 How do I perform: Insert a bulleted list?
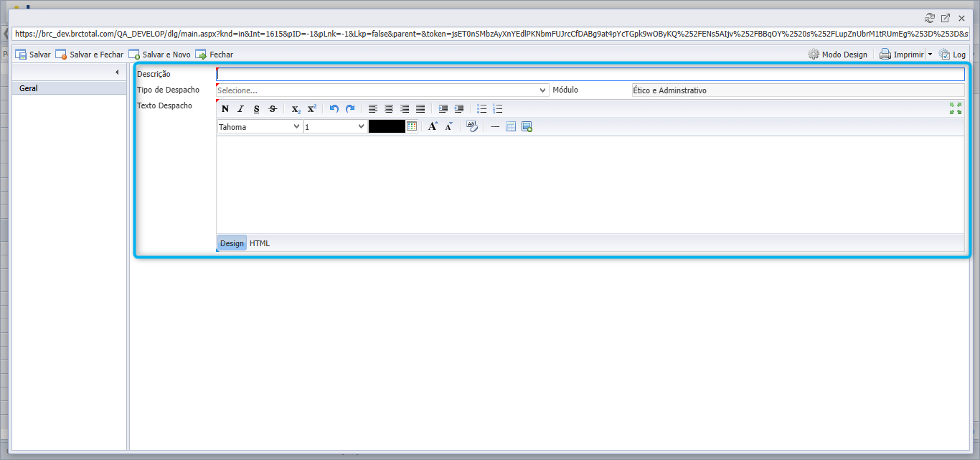(x=482, y=109)
